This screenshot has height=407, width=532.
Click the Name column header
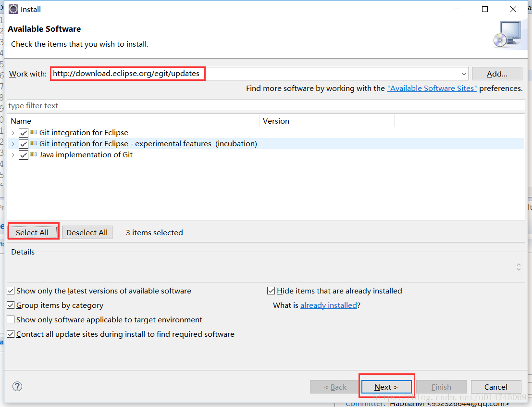pyautogui.click(x=133, y=121)
